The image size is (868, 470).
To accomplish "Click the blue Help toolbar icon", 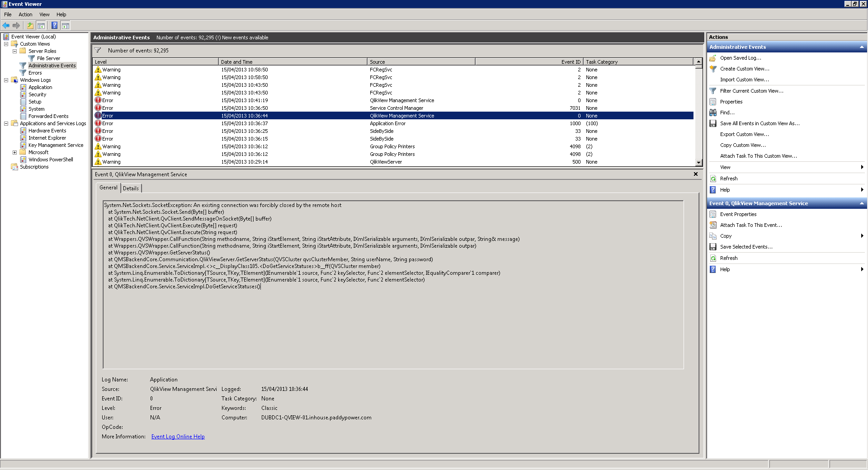I will 54,25.
